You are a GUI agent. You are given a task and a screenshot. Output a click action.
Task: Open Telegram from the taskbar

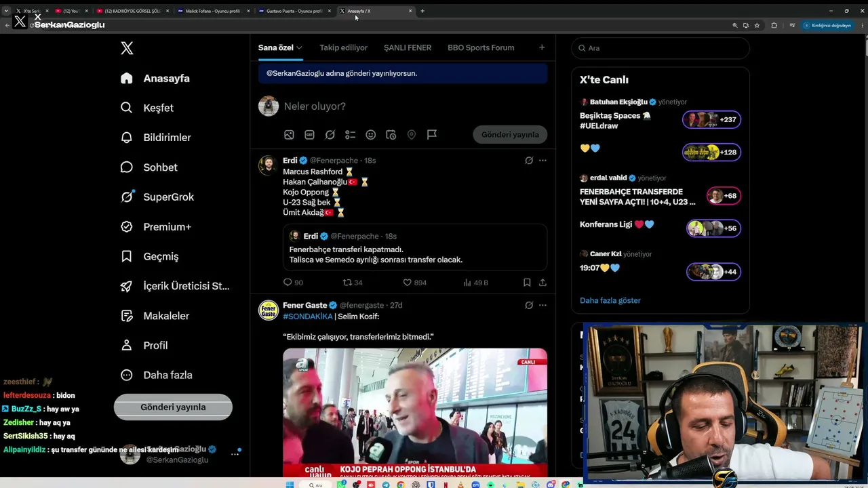(386, 485)
